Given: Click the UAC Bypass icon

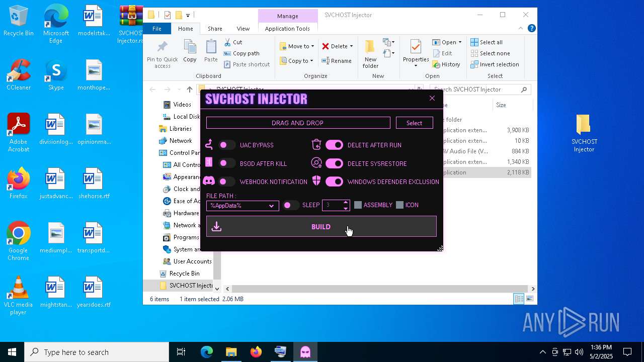Looking at the screenshot, I should [x=209, y=145].
